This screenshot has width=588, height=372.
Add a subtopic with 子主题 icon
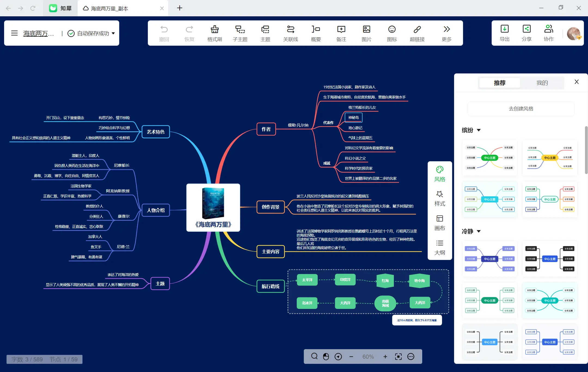coord(240,33)
